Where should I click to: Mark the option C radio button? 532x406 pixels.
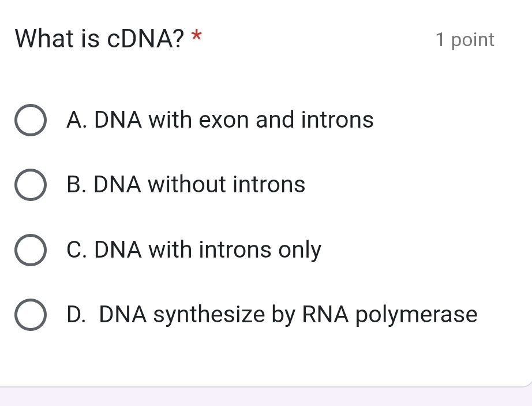[x=30, y=250]
